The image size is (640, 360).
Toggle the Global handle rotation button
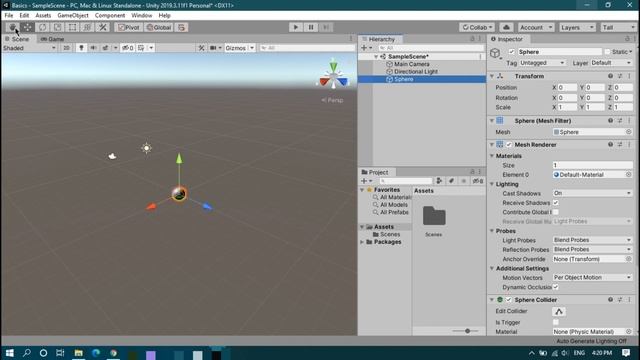tap(159, 27)
